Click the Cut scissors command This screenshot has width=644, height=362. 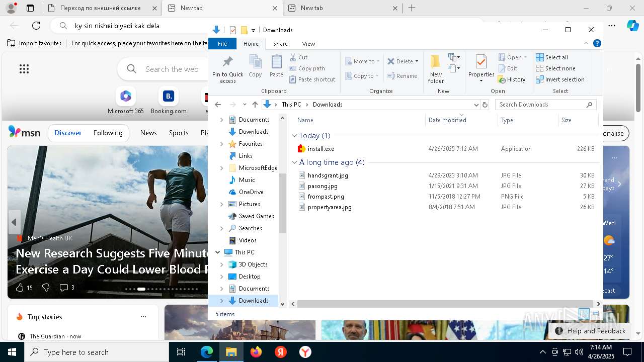[299, 57]
